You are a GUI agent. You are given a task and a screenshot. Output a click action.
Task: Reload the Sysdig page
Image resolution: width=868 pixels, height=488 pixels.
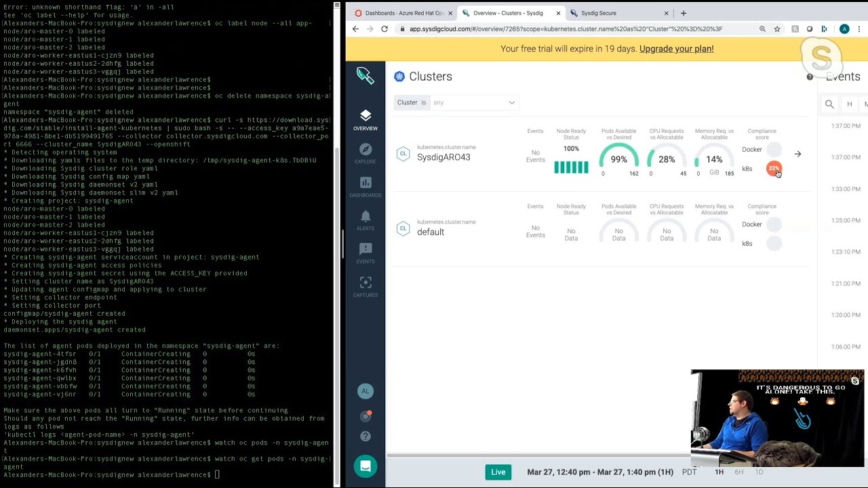click(384, 29)
